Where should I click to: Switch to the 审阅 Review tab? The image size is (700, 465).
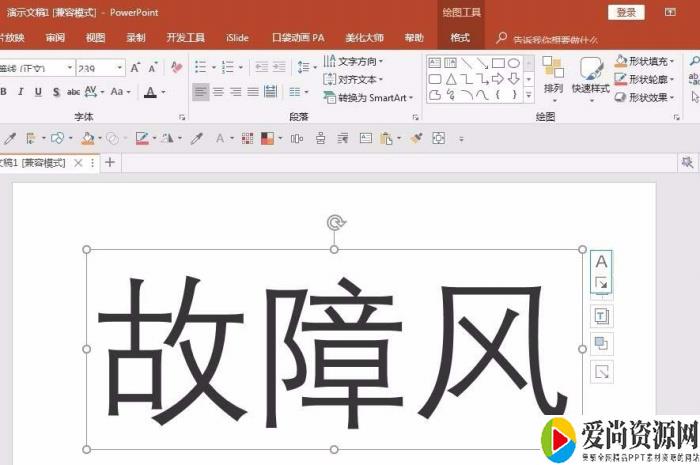coord(55,37)
